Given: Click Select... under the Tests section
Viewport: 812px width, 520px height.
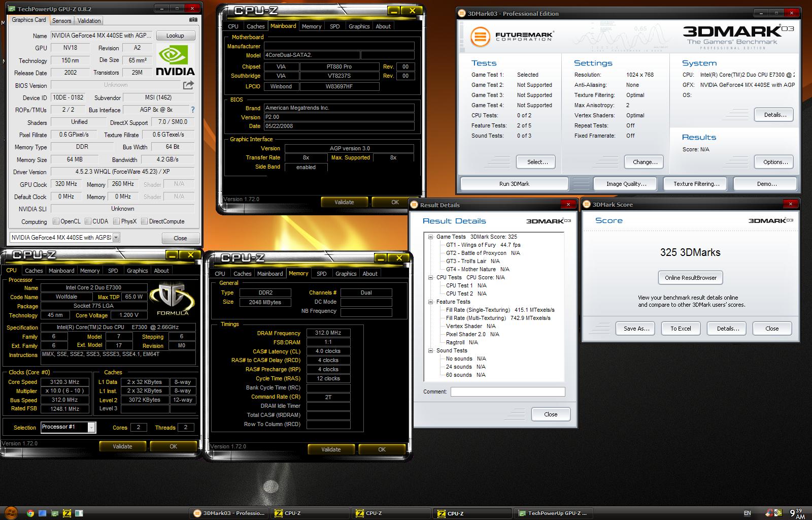Looking at the screenshot, I should tap(537, 162).
